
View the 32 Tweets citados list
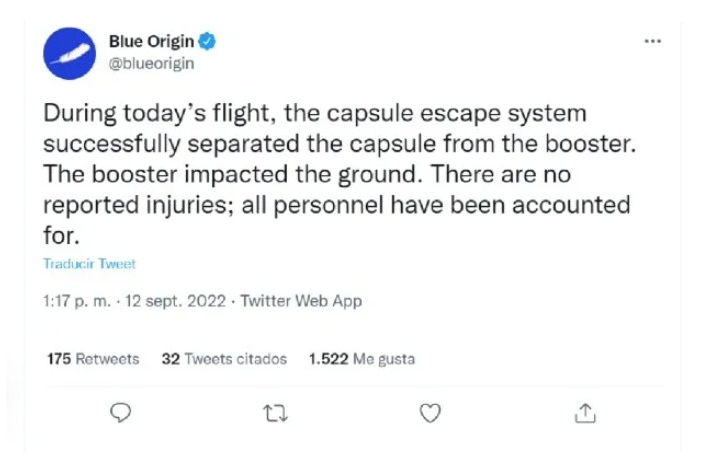(x=224, y=358)
